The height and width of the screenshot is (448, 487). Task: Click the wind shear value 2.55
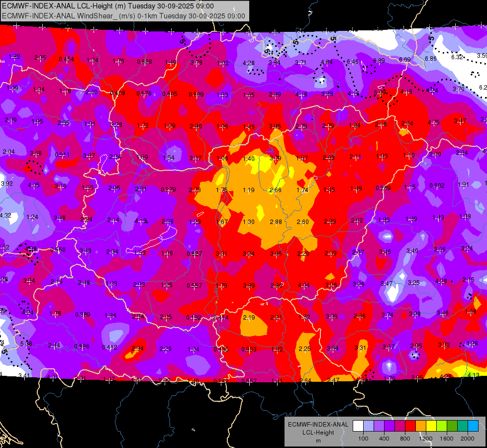(64, 123)
